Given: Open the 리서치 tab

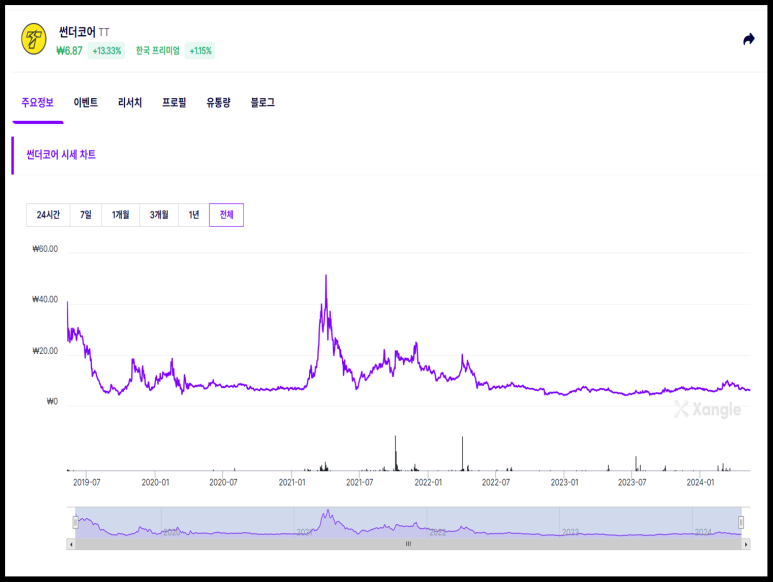Looking at the screenshot, I should tap(130, 103).
